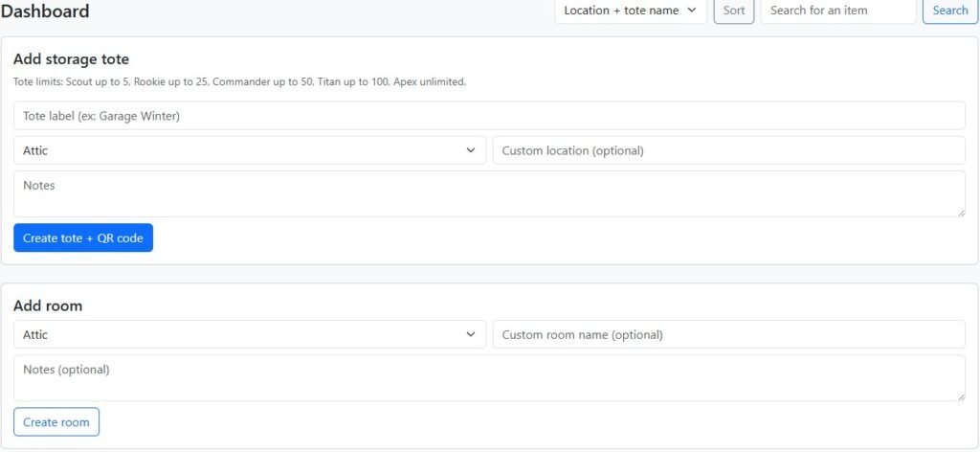
Task: Open the "Location + tote name" sort dropdown
Action: (630, 11)
